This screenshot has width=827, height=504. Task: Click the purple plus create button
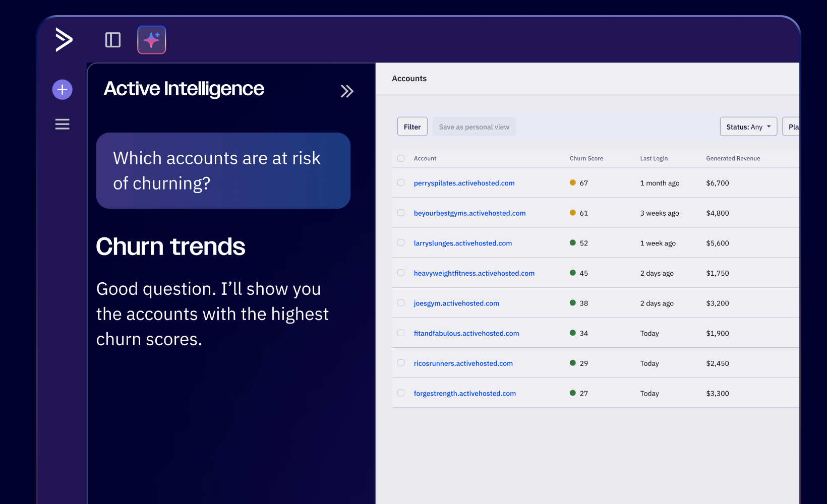click(63, 90)
